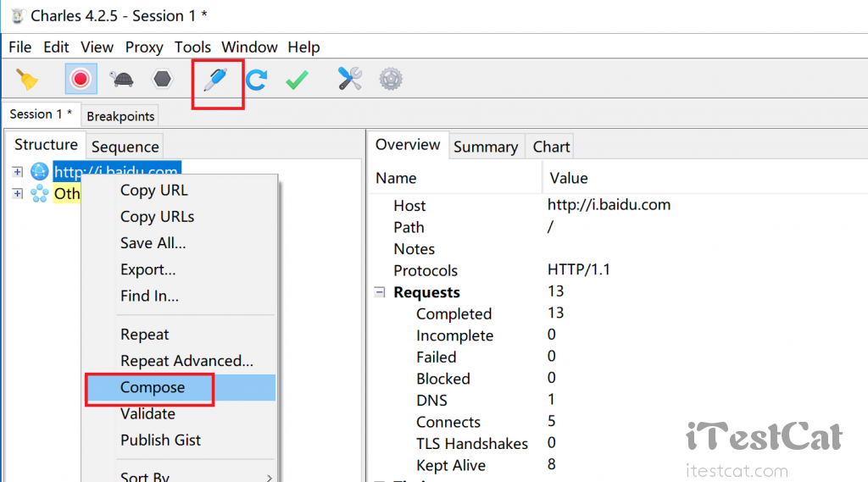Select the Summary tab
The image size is (868, 482).
(486, 147)
